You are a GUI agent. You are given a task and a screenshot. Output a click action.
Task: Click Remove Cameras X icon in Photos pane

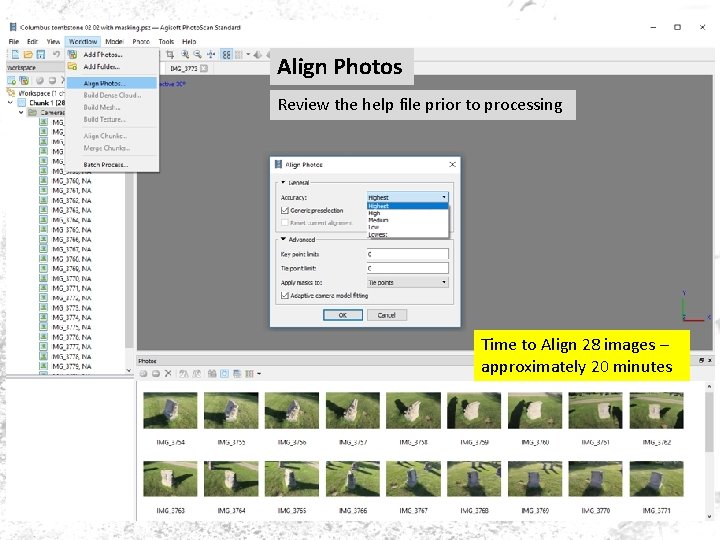[x=168, y=374]
